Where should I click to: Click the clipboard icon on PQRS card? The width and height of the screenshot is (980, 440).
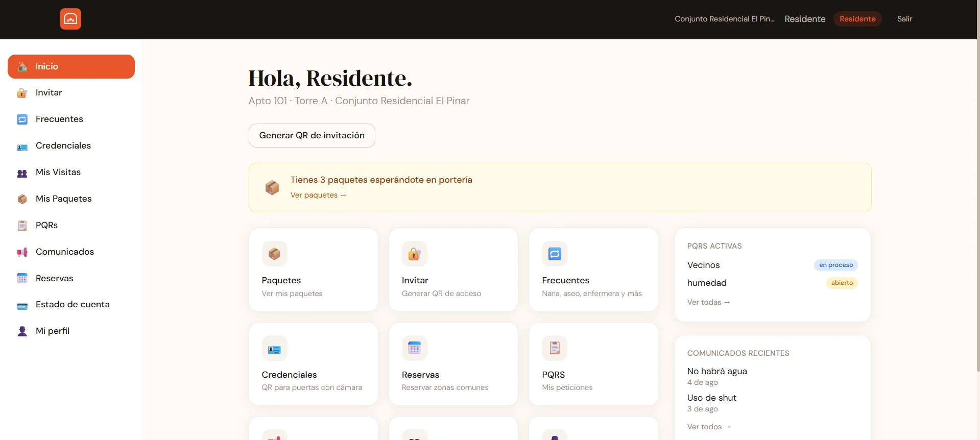click(555, 348)
